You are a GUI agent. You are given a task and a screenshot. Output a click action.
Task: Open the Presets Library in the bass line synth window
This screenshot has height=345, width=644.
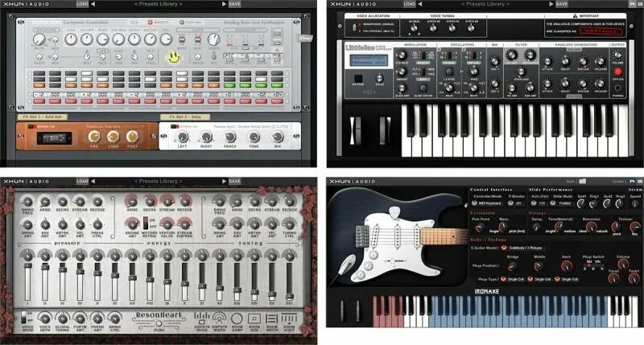(x=158, y=4)
